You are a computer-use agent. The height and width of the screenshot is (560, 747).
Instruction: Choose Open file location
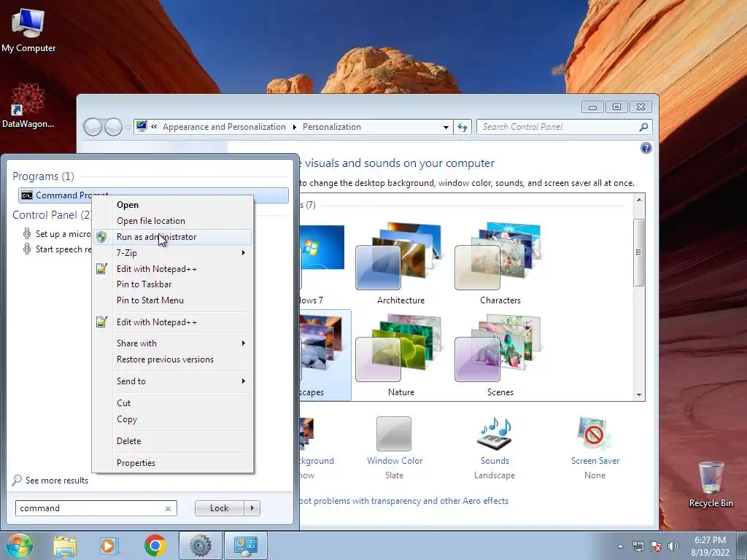tap(173, 221)
